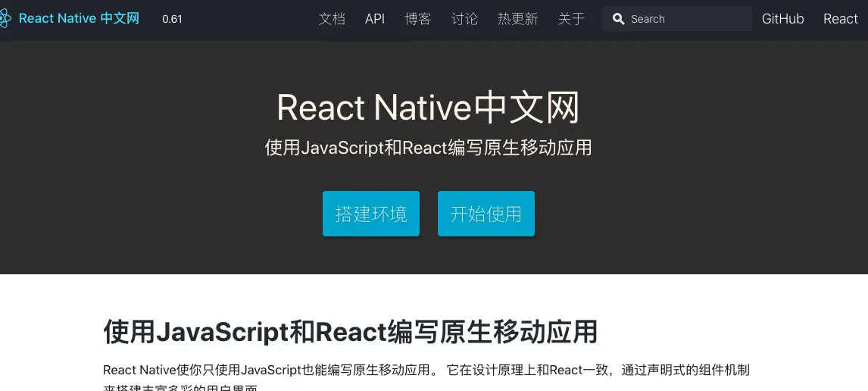868x391 pixels.
Task: Click the 开始使用 button
Action: (x=486, y=214)
